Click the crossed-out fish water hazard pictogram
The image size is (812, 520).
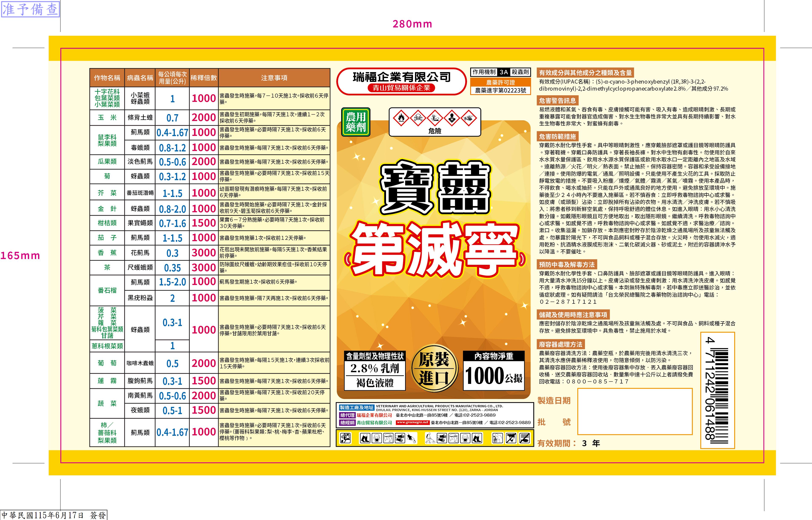tap(524, 438)
